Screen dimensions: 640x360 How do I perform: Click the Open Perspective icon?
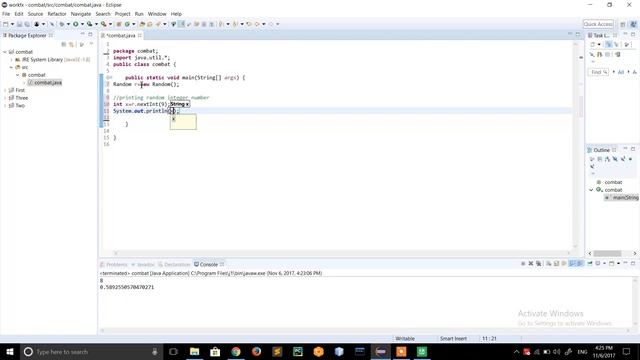pyautogui.click(x=623, y=24)
